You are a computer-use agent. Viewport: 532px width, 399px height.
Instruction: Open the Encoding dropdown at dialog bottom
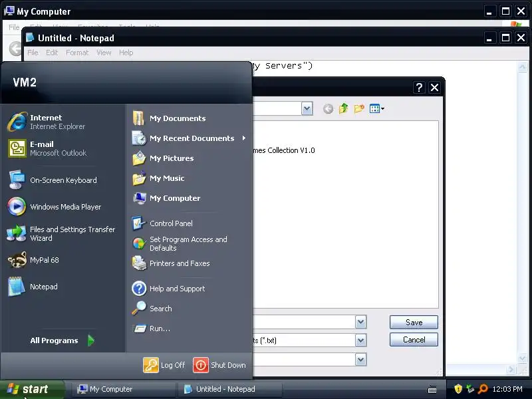tap(360, 359)
